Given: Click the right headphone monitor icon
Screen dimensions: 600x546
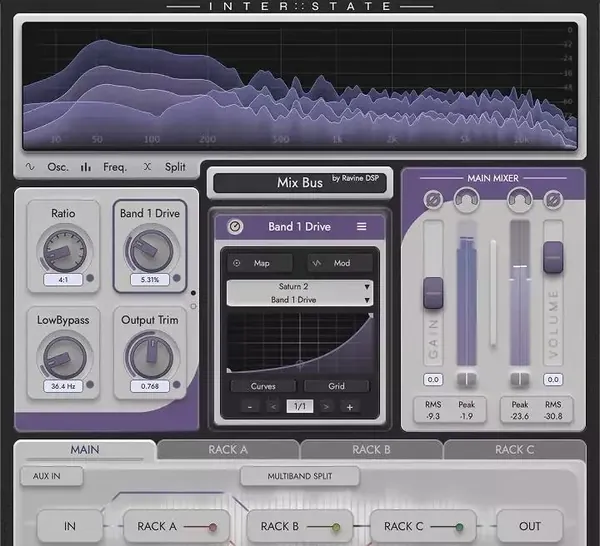Looking at the screenshot, I should tap(520, 199).
